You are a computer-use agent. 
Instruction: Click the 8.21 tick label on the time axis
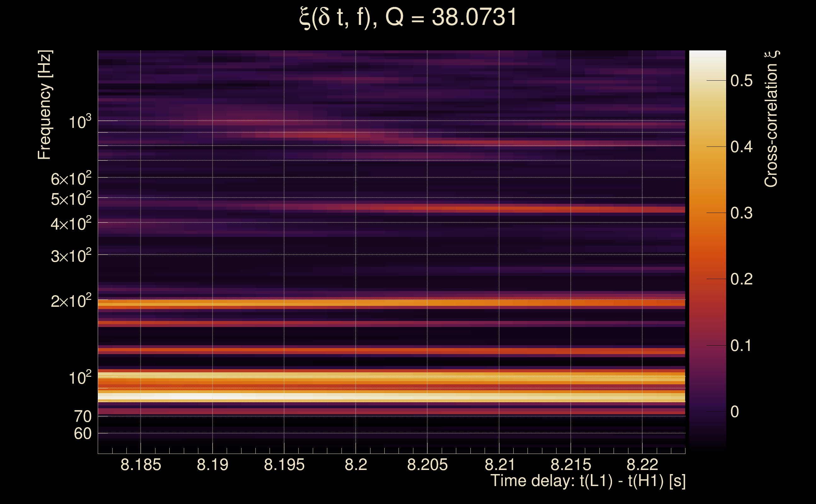pos(499,465)
